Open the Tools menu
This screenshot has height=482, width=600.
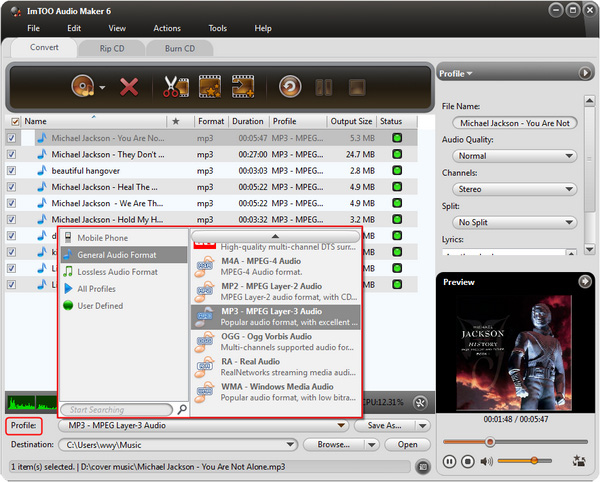coord(217,28)
